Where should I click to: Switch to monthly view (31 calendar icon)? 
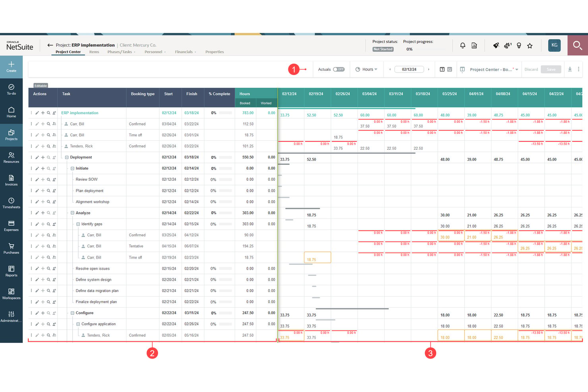(x=449, y=69)
